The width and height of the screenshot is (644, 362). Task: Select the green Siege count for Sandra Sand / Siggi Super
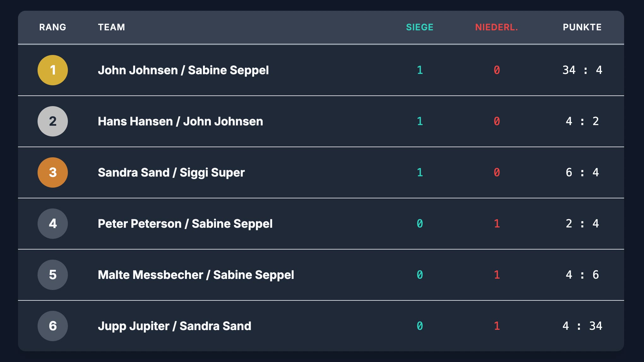420,172
